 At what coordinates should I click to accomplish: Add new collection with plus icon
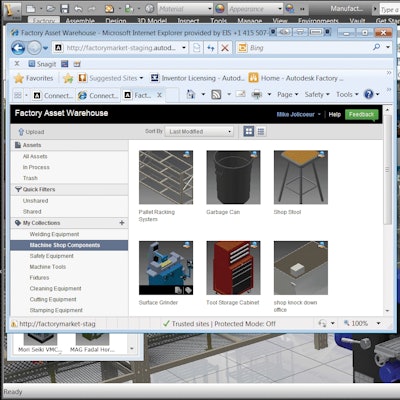click(122, 223)
